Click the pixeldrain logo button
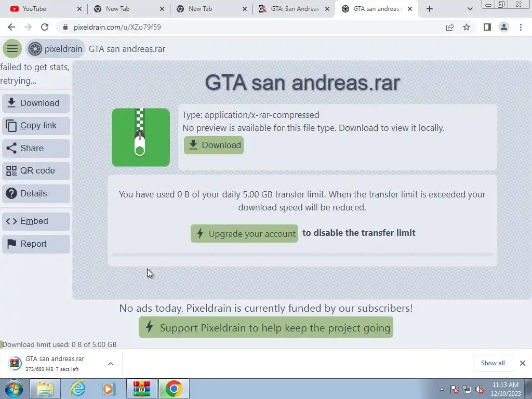 (55, 49)
